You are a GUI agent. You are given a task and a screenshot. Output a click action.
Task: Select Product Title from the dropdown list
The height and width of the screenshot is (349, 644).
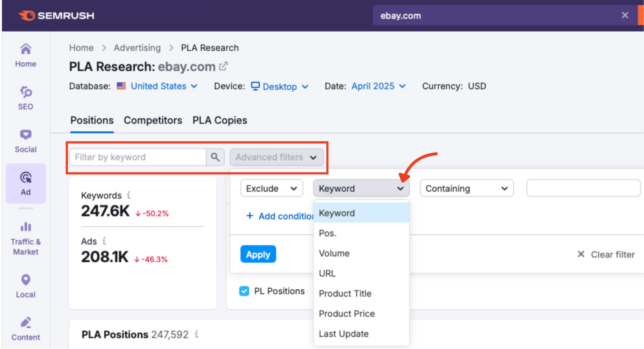click(345, 294)
